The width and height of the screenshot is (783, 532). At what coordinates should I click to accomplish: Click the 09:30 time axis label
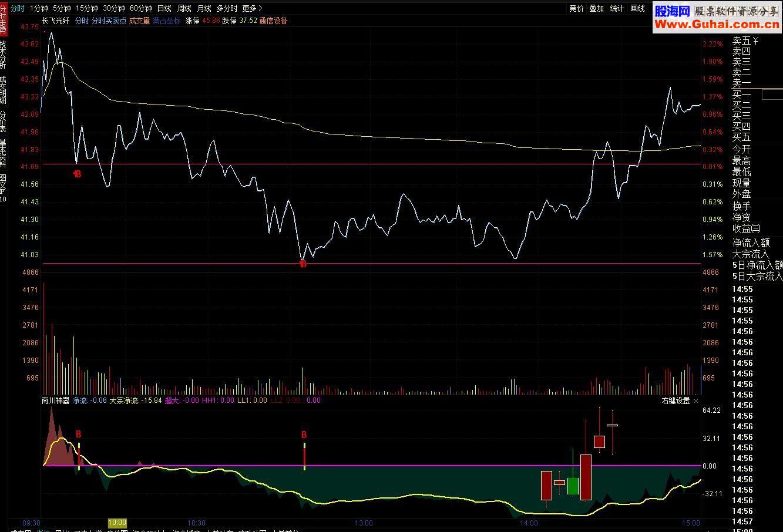click(32, 523)
